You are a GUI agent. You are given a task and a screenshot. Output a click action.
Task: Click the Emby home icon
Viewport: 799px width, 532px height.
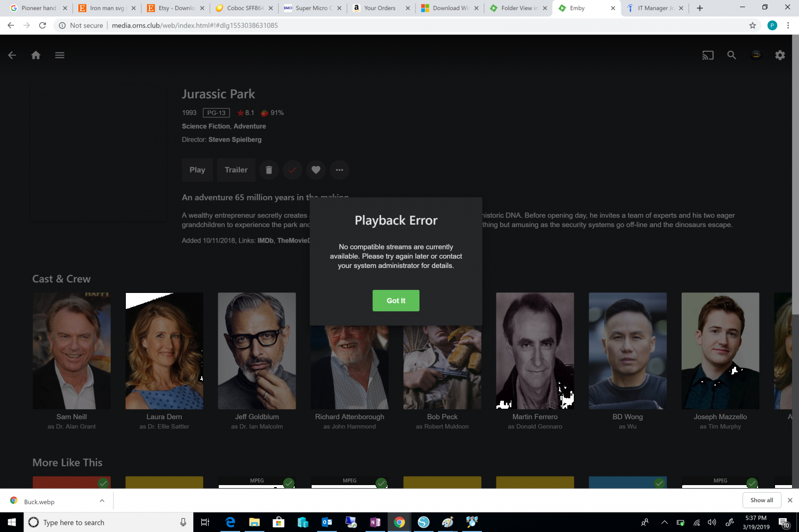36,55
